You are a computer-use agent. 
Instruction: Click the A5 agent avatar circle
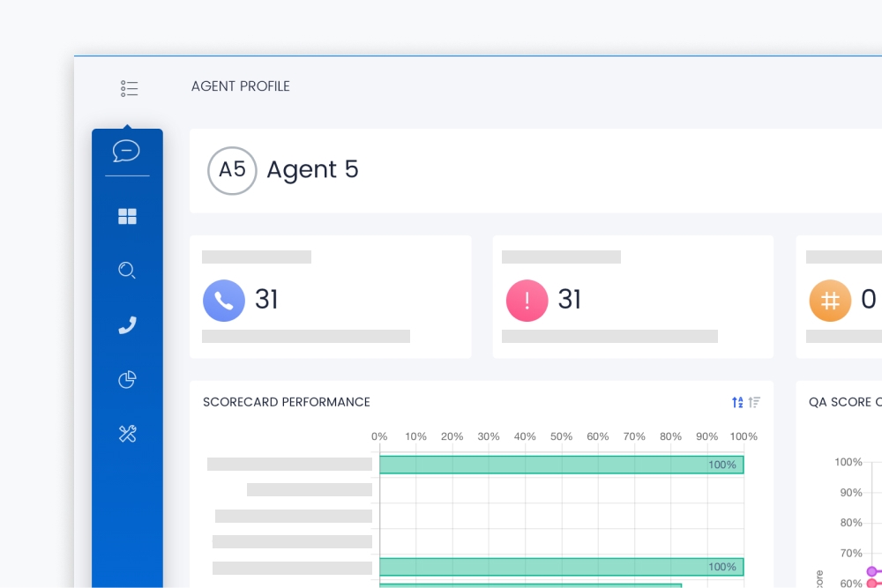[232, 170]
